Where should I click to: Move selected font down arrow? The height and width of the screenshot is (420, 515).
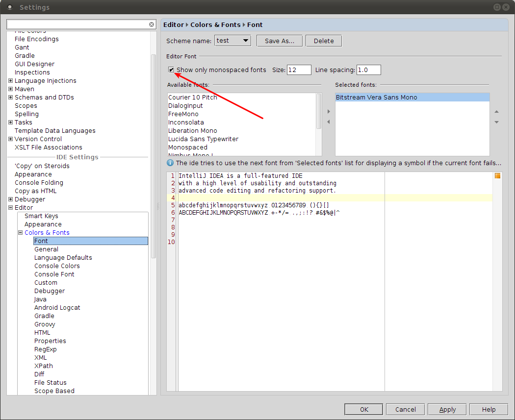(496, 122)
